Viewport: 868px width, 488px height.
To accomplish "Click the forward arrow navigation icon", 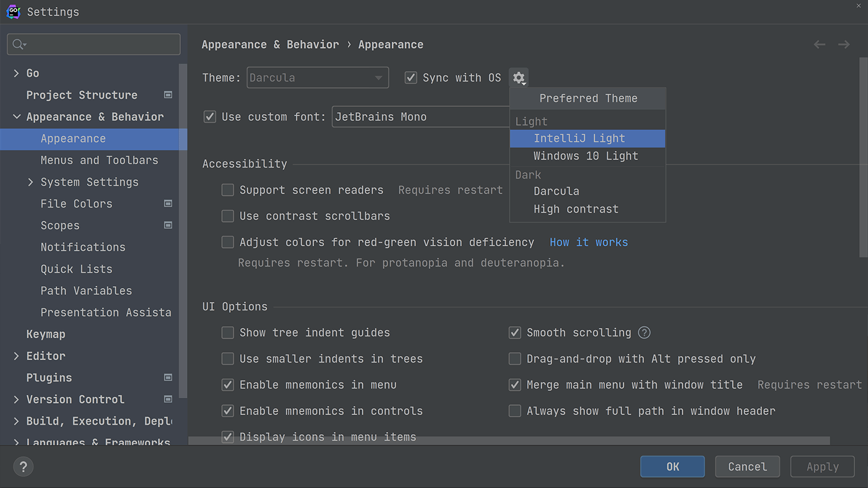I will (844, 45).
